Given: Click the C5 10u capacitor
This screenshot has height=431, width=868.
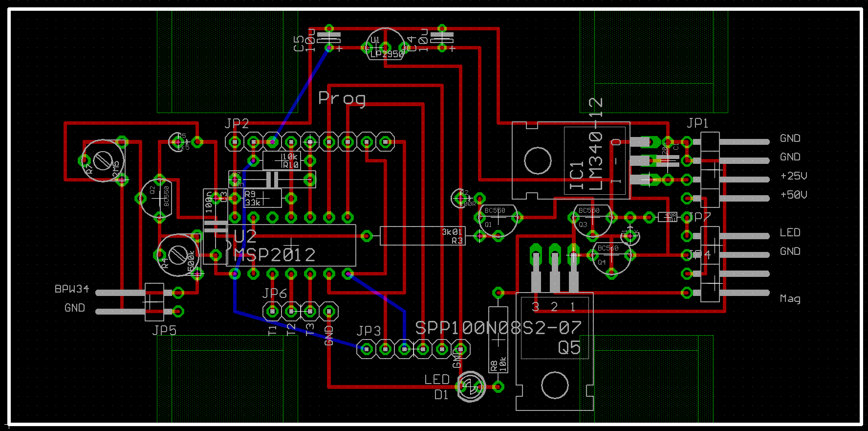Looking at the screenshot, I should (329, 38).
